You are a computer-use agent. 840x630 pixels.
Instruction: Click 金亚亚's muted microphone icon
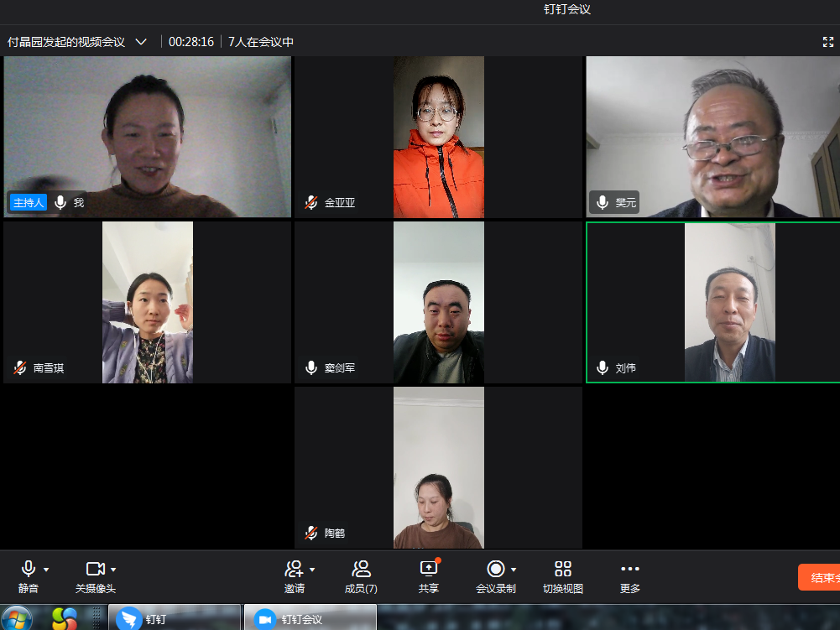(x=311, y=202)
